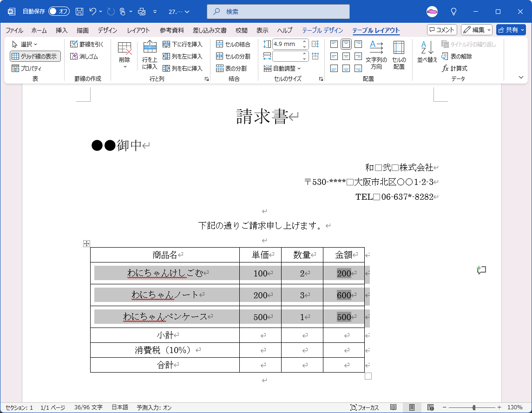Select align center cell alignment
The height and width of the screenshot is (413, 532).
pos(346,56)
